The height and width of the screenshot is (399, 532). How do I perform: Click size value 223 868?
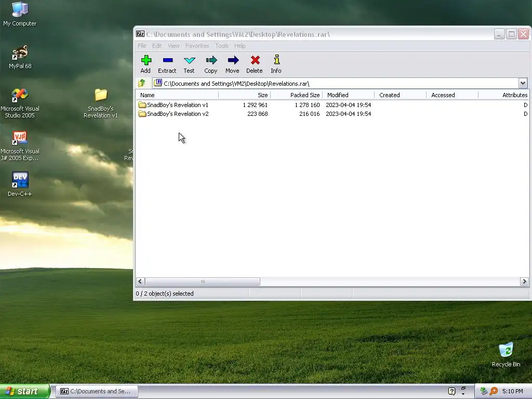point(258,114)
